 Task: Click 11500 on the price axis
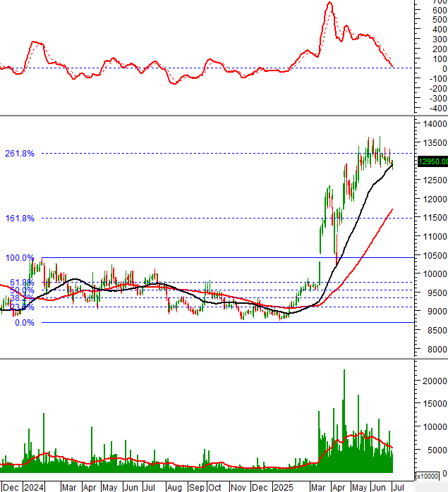tap(435, 217)
